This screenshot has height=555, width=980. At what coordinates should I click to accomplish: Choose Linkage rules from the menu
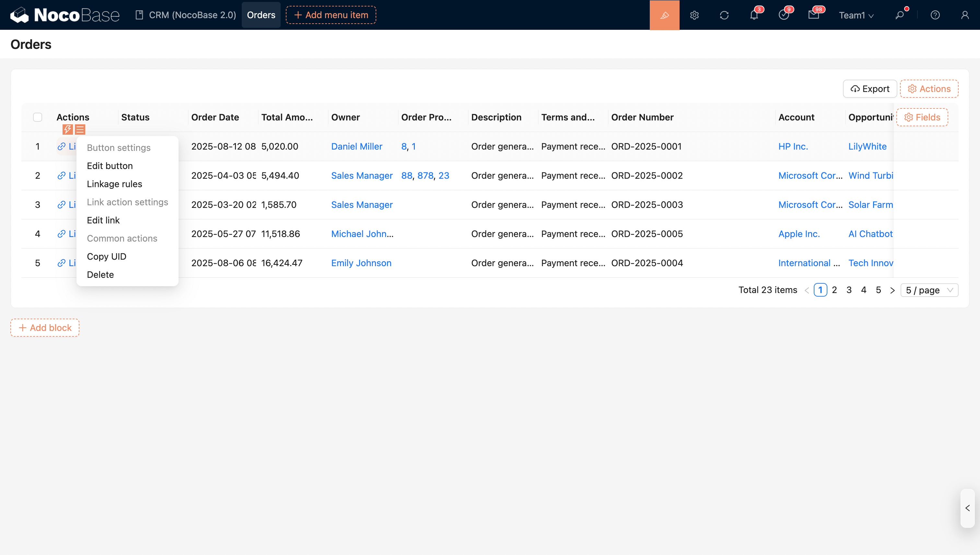[x=114, y=184]
